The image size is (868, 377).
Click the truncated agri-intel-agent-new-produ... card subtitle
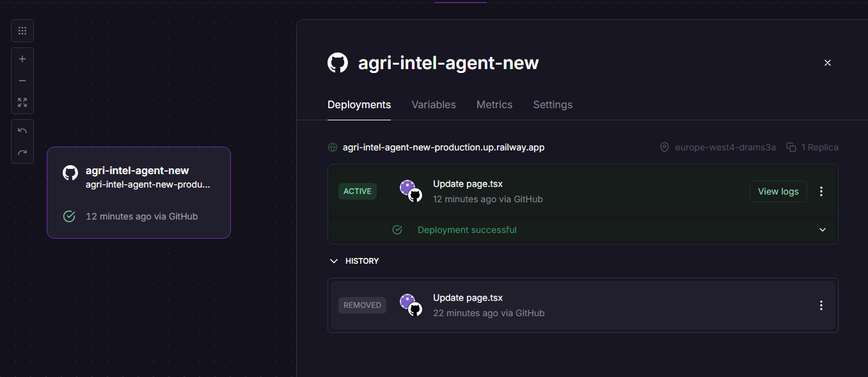pos(148,184)
